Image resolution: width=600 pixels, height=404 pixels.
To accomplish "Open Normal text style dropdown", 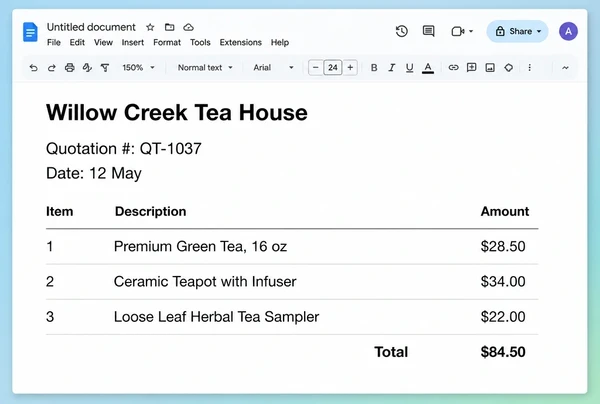I will point(205,68).
